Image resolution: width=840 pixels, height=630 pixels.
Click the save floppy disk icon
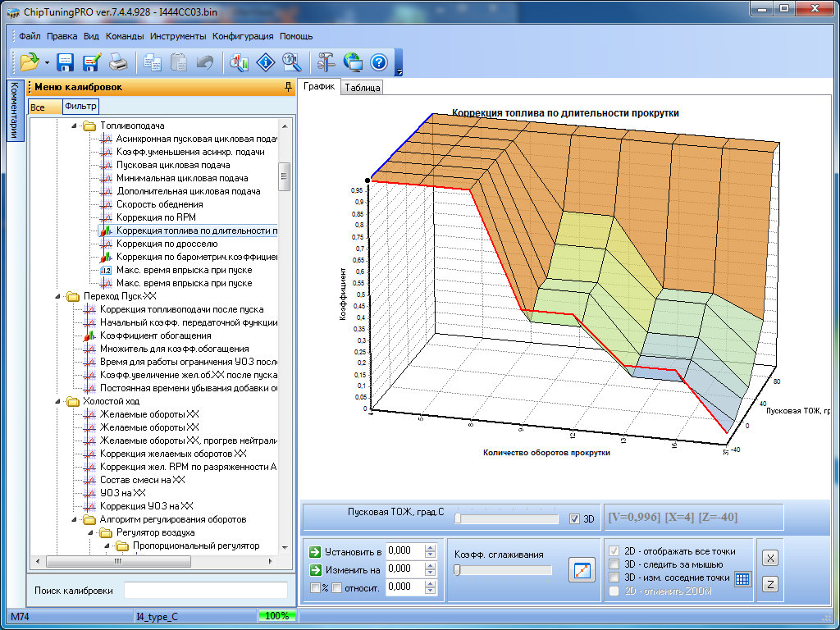pyautogui.click(x=66, y=62)
